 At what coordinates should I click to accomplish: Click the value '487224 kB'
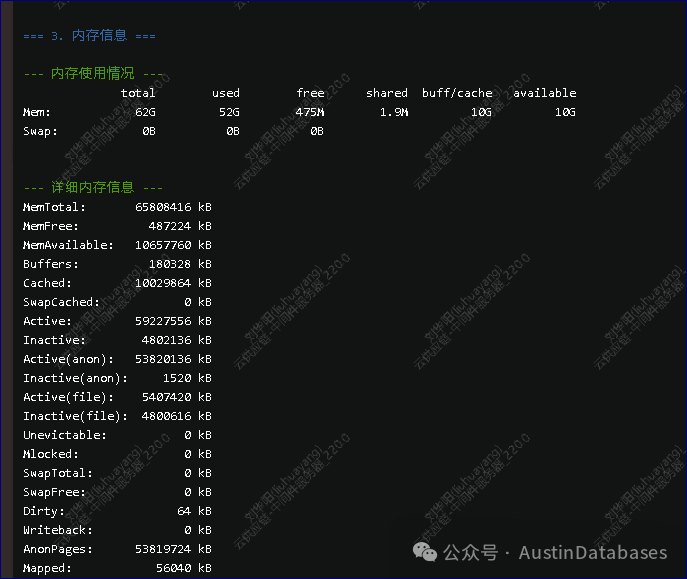[x=180, y=226]
